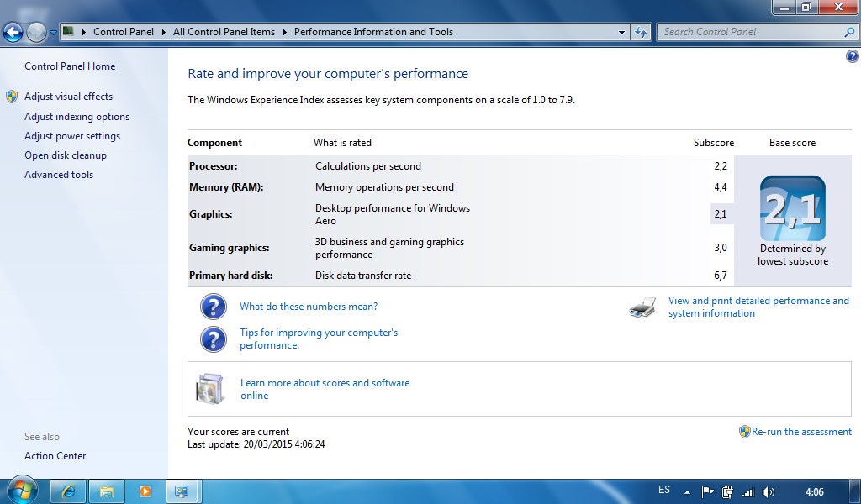861x504 pixels.
Task: Select the Processor subscore 2,2
Action: point(721,166)
